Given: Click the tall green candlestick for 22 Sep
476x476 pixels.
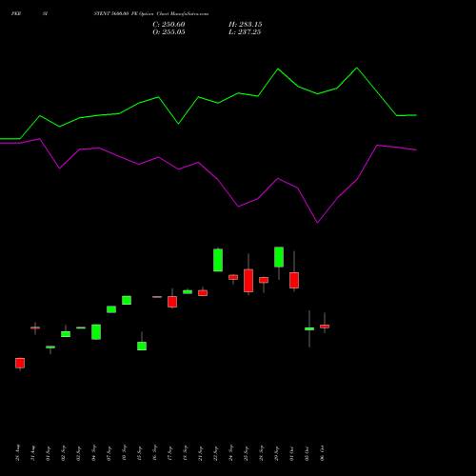Looking at the screenshot, I should click(x=218, y=260).
